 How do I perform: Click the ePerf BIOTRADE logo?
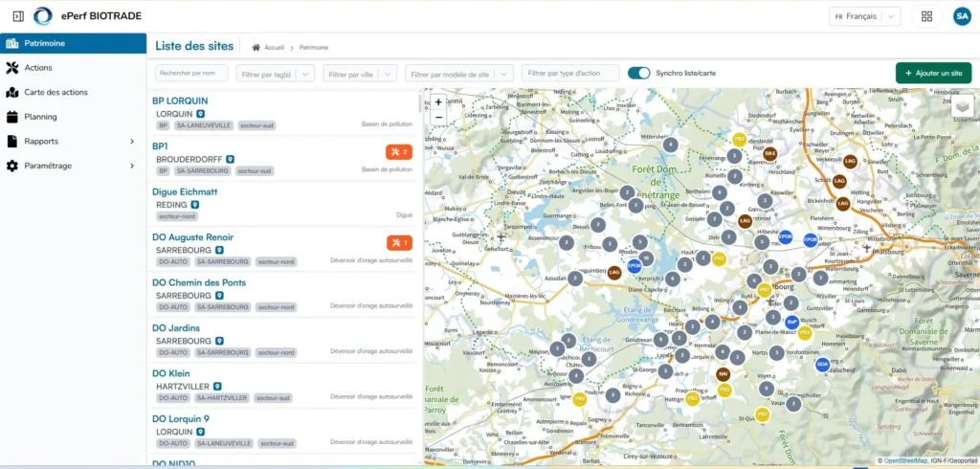click(x=42, y=15)
